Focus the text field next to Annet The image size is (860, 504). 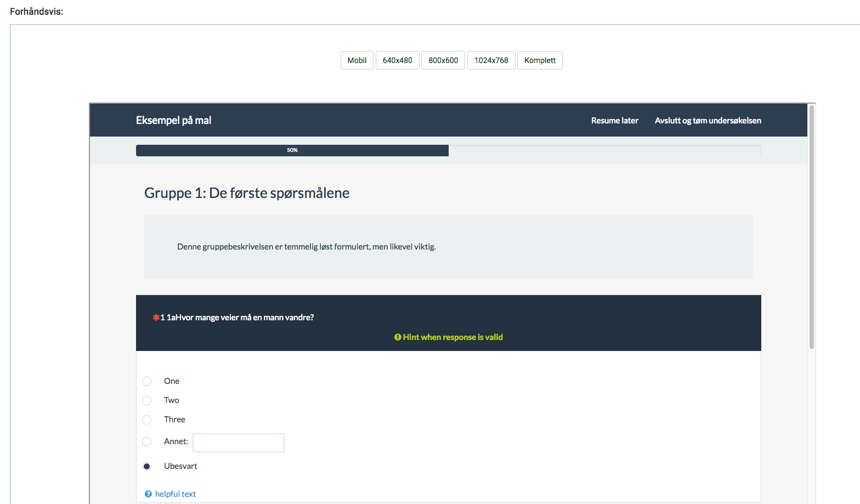[x=239, y=443]
